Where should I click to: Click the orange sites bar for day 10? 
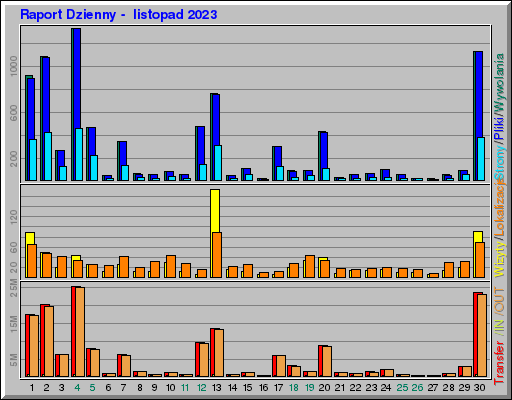click(171, 266)
